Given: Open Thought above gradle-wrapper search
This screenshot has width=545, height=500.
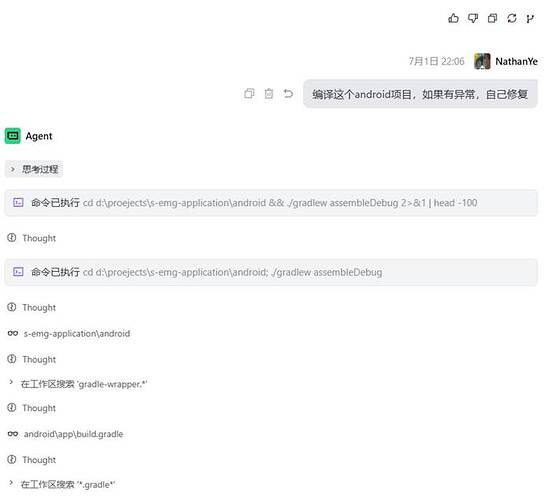Looking at the screenshot, I should click(x=32, y=359).
